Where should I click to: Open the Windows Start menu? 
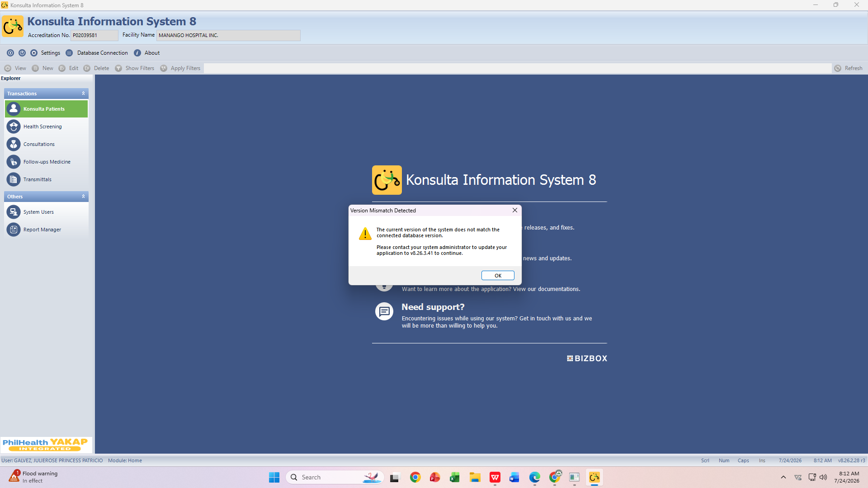274,477
